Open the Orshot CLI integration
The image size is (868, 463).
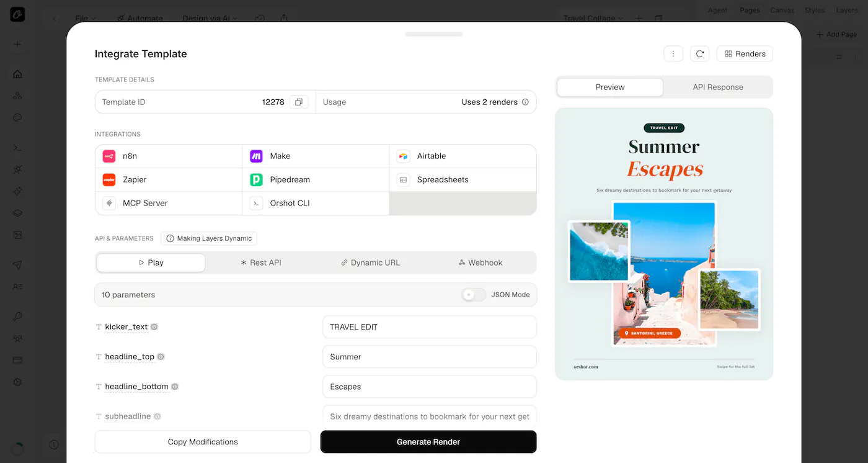click(x=316, y=203)
